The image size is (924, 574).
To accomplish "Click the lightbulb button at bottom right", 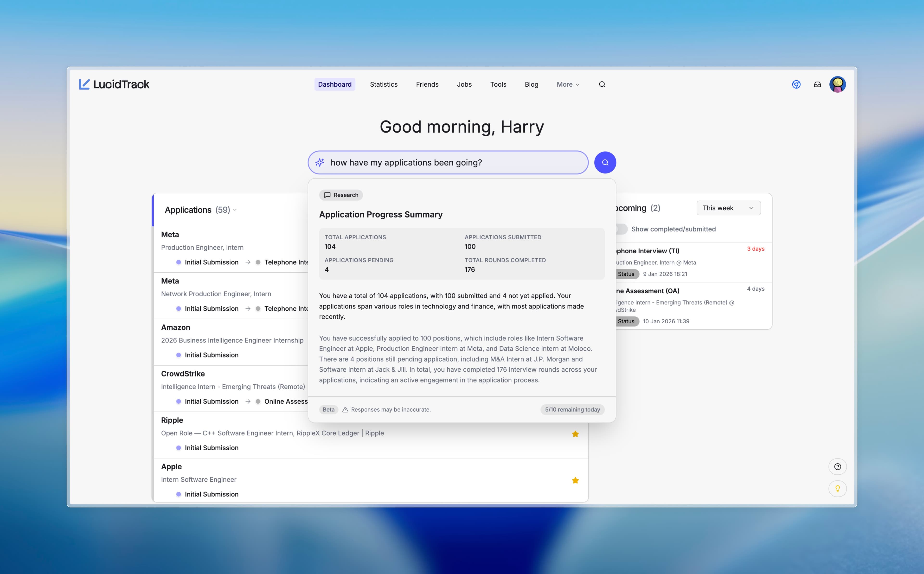I will click(838, 489).
